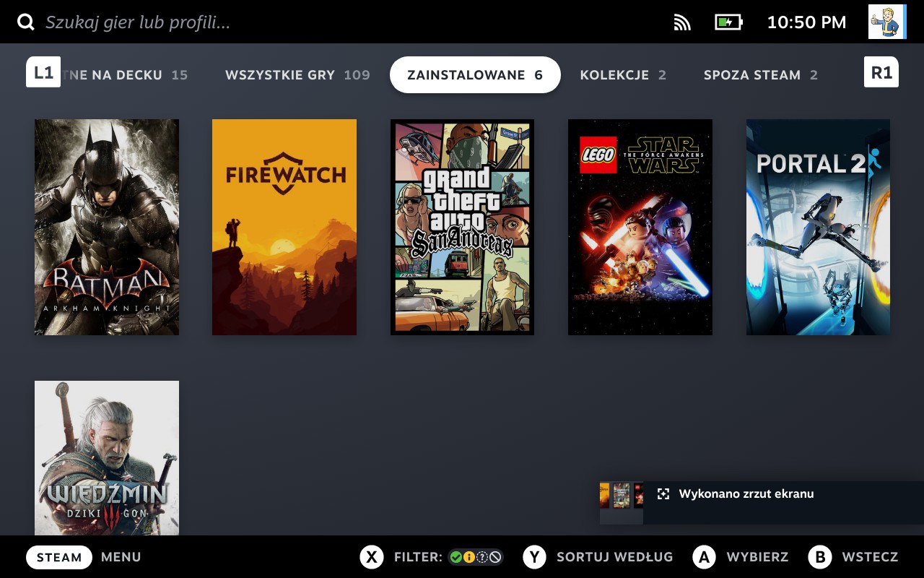Open Wiedźmin Dziki Gon game cover
Image resolution: width=924 pixels, height=578 pixels.
(x=107, y=458)
